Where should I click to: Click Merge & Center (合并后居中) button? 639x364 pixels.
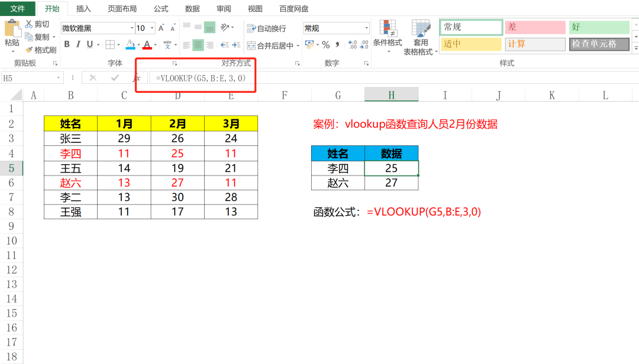270,45
